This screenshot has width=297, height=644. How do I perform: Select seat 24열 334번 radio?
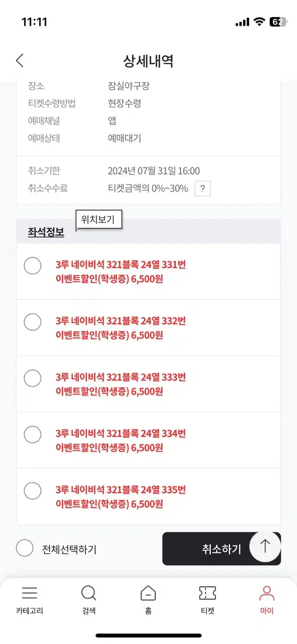(x=33, y=434)
